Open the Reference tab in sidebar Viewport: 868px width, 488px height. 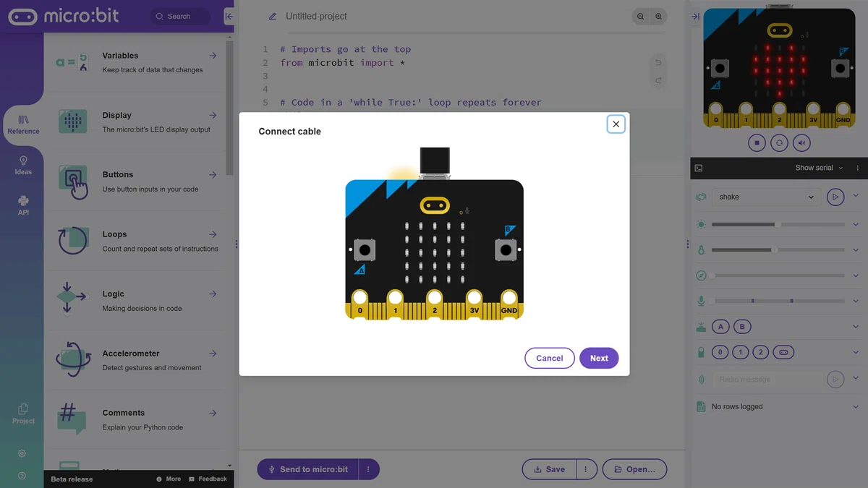(x=23, y=124)
